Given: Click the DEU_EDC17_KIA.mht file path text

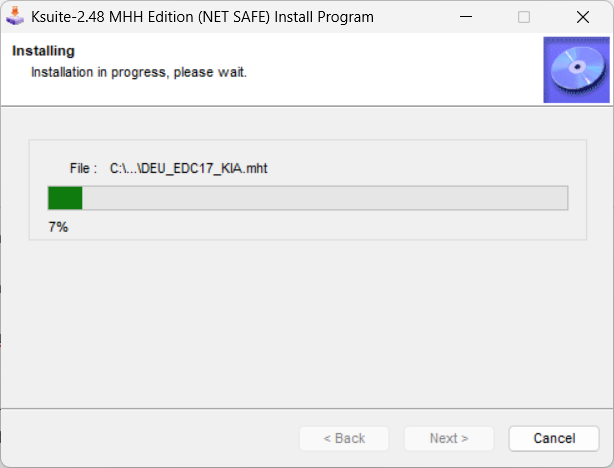Looking at the screenshot, I should point(189,168).
